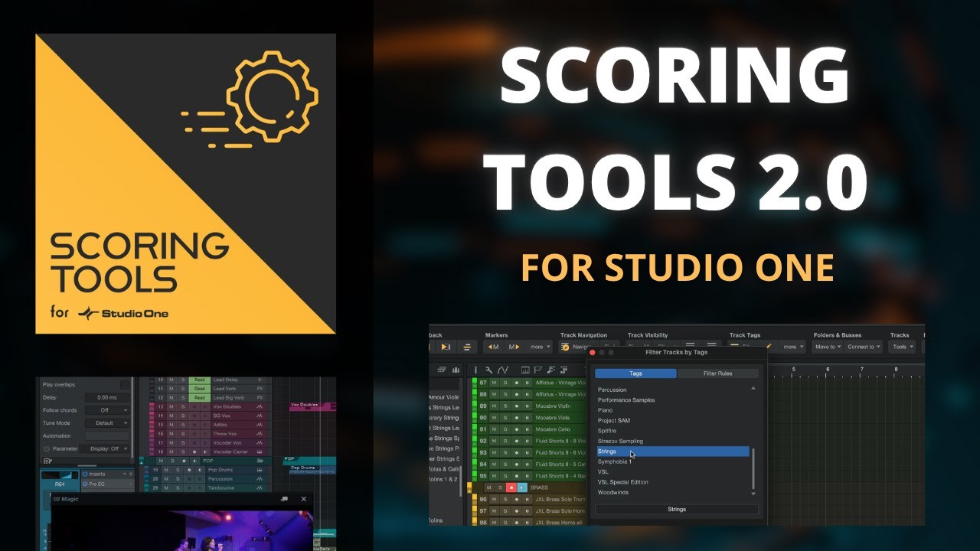Click the Track Tags pencil edit icon
The height and width of the screenshot is (551, 980).
point(769,346)
